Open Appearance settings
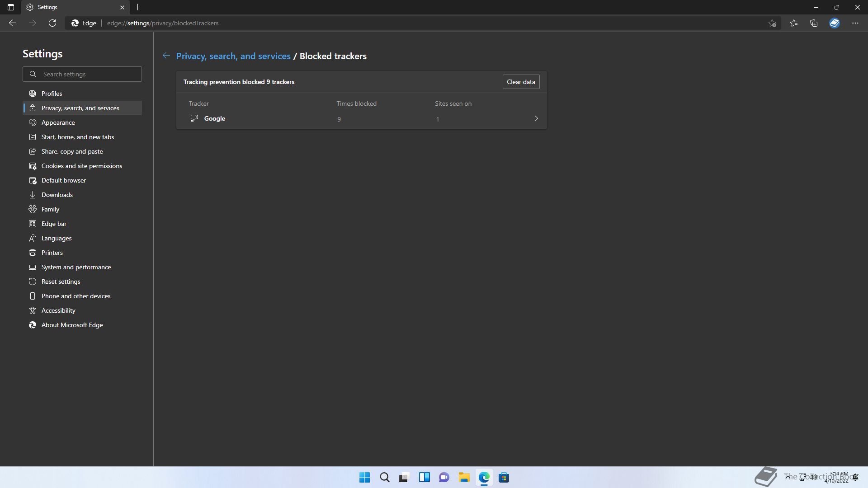 click(82, 122)
